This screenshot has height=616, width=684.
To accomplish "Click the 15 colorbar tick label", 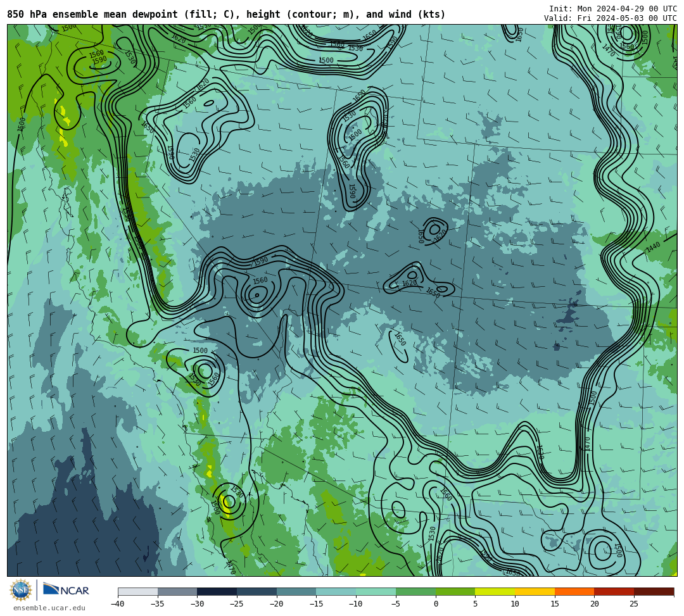I will tap(555, 604).
